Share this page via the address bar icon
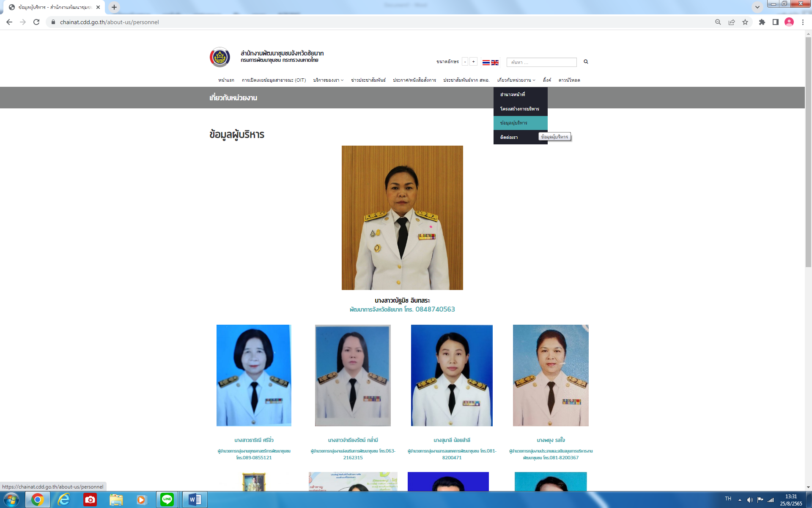This screenshot has height=508, width=812. click(731, 22)
